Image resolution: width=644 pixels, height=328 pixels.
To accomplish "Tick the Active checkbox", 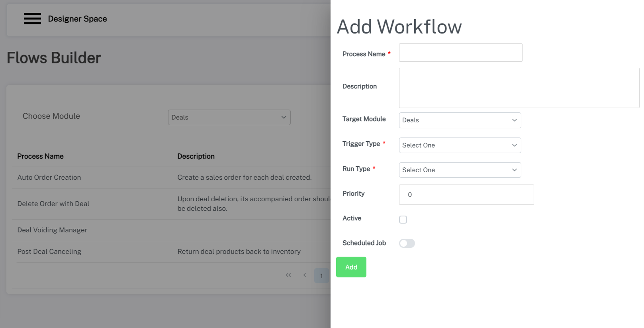I will pos(403,220).
